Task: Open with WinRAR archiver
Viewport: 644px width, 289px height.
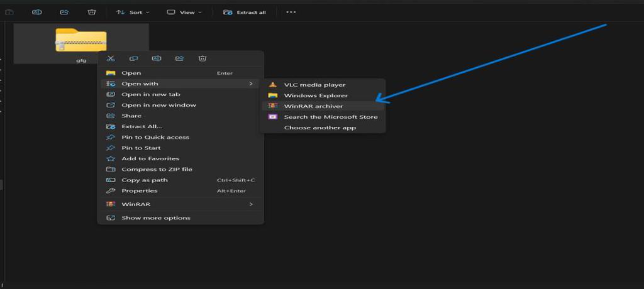Action: click(323, 106)
